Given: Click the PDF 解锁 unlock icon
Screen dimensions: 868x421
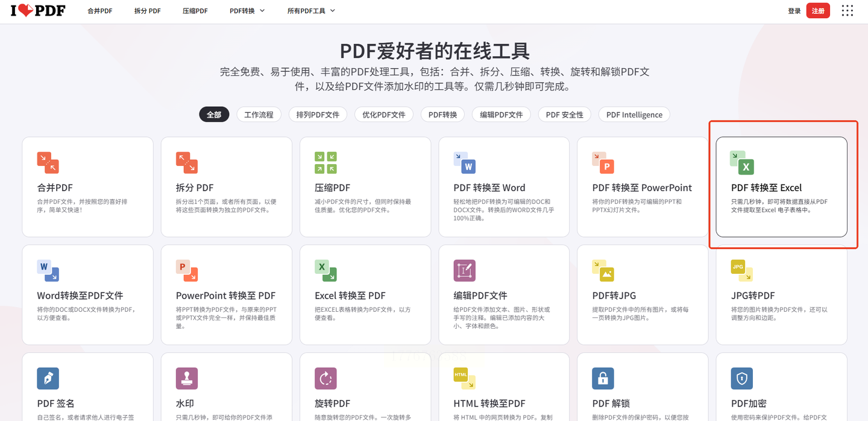Looking at the screenshot, I should coord(603,378).
